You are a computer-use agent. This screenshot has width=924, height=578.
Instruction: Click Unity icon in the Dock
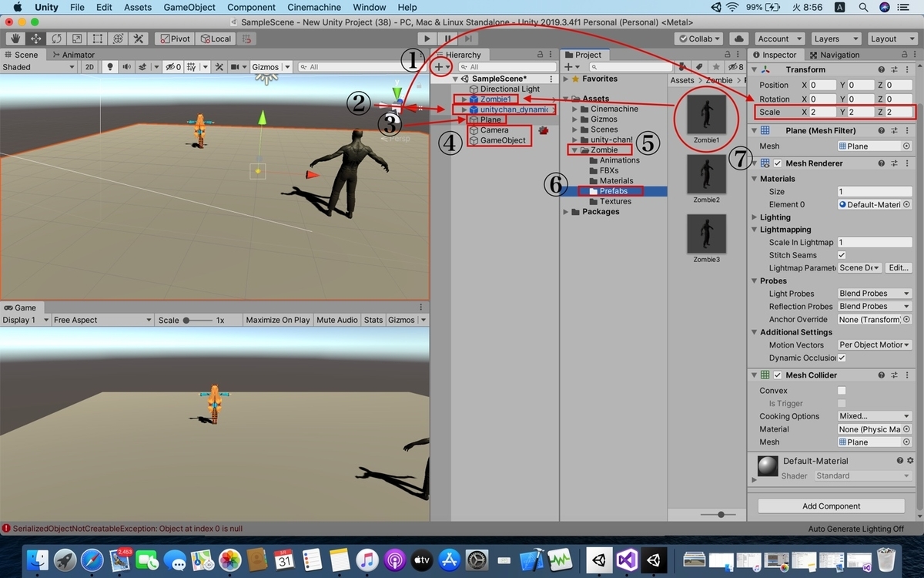tap(598, 559)
